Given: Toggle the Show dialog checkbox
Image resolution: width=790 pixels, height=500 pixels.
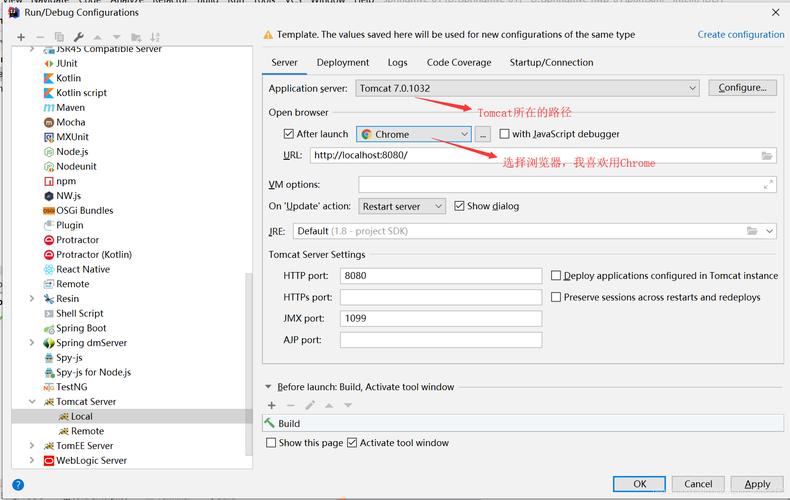Looking at the screenshot, I should (459, 206).
